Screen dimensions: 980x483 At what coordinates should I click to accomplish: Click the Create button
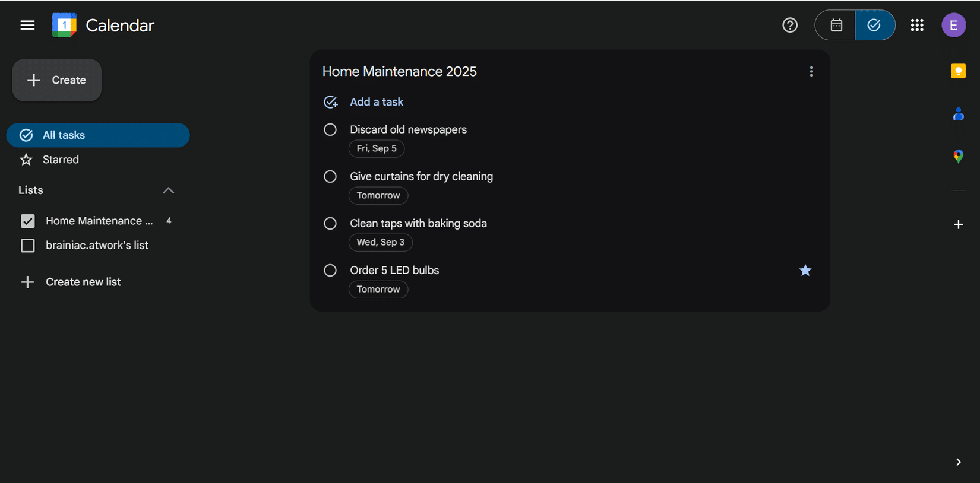point(57,80)
